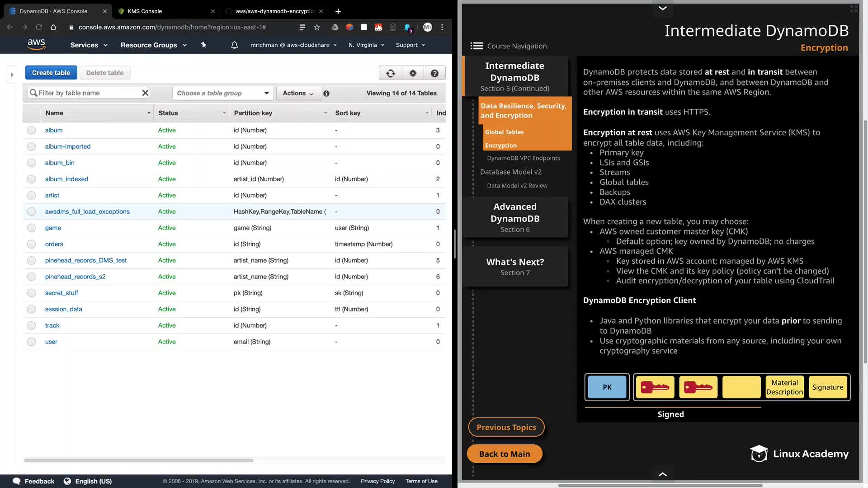Click the horizontal scrollbar under the table list
Image resolution: width=868 pixels, height=488 pixels.
(x=138, y=460)
